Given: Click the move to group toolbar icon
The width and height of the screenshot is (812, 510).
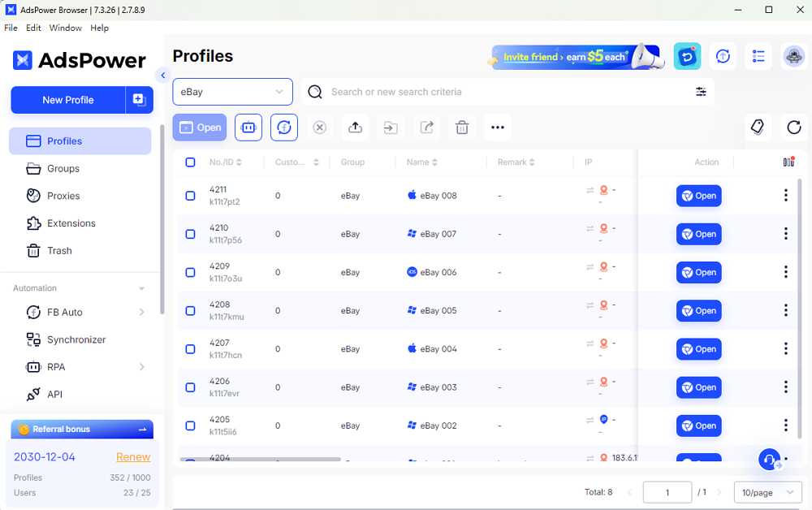Looking at the screenshot, I should pos(391,127).
